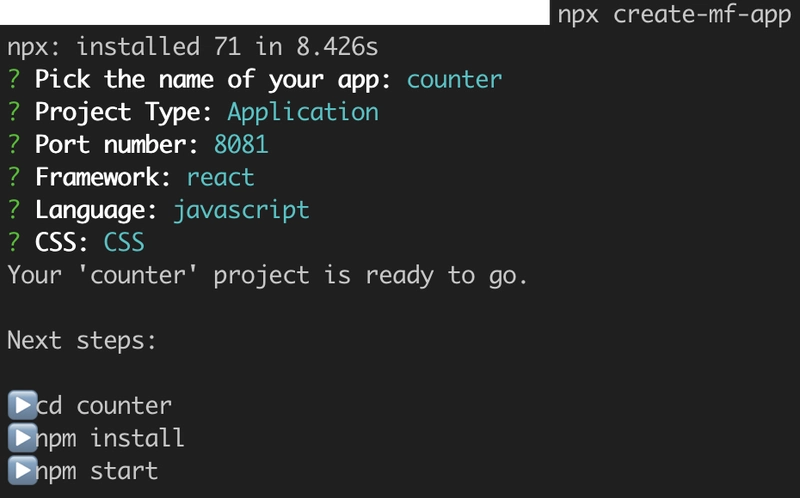This screenshot has height=498, width=800.
Task: Click the green question mark beside 'Pick the name'
Action: pos(14,79)
